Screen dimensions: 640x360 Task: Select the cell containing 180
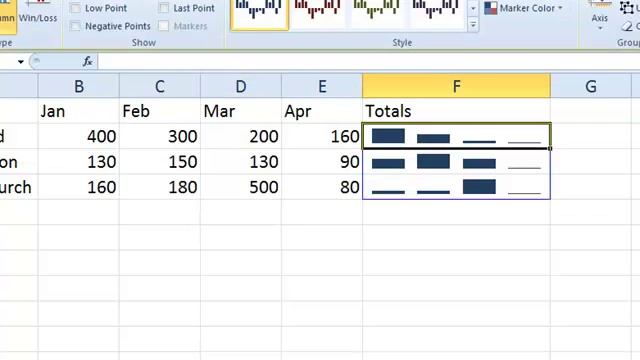pos(160,187)
